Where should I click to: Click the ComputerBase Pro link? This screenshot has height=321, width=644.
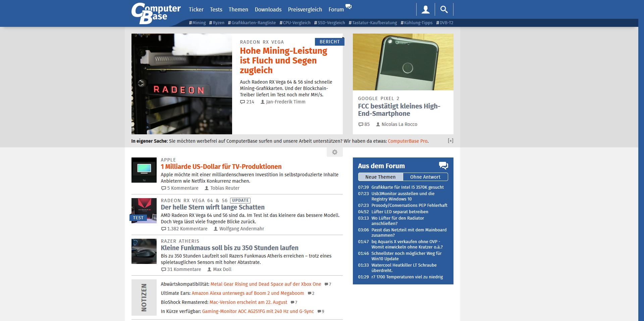click(408, 141)
